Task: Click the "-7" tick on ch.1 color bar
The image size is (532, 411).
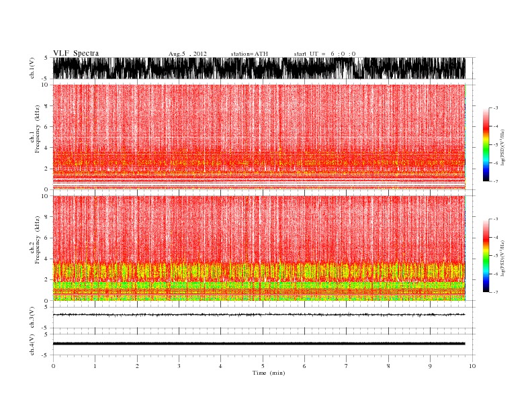Action: [x=495, y=181]
